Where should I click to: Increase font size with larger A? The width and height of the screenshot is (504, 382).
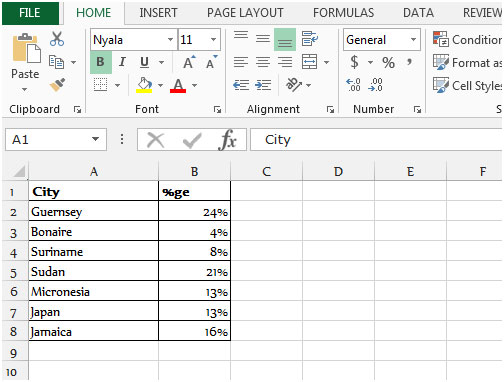click(x=189, y=62)
